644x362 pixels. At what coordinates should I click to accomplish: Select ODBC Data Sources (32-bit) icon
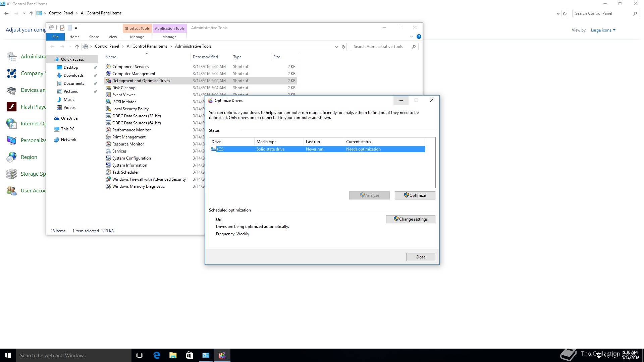108,116
